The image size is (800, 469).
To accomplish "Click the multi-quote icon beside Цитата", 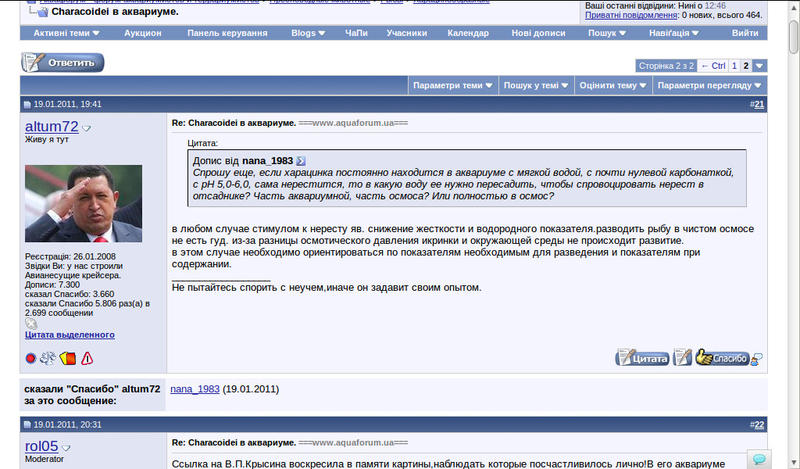I will click(x=682, y=357).
